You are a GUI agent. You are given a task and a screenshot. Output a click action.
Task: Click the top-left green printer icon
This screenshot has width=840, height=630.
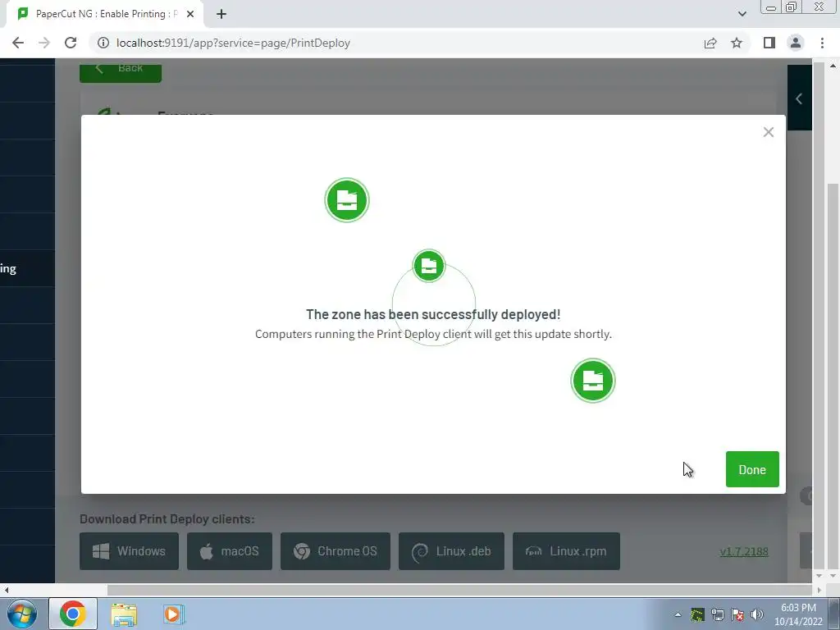[x=347, y=200]
